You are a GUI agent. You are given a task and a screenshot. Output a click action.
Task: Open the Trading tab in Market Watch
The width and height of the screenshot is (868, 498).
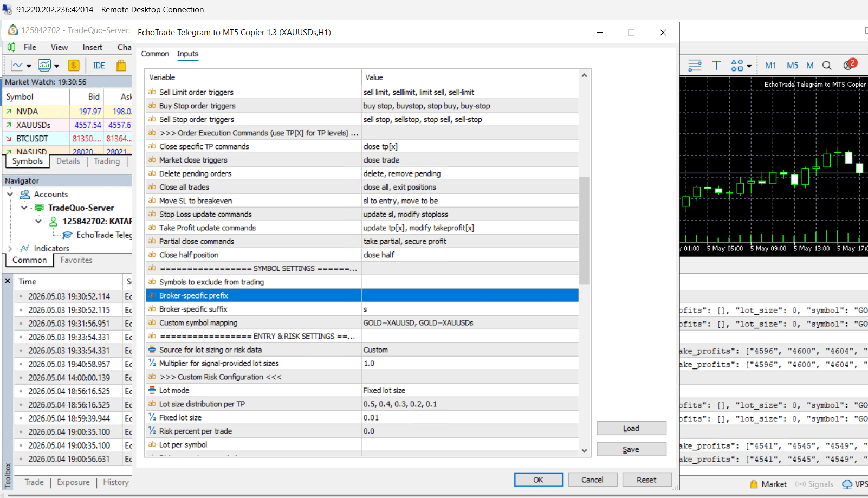click(x=107, y=161)
